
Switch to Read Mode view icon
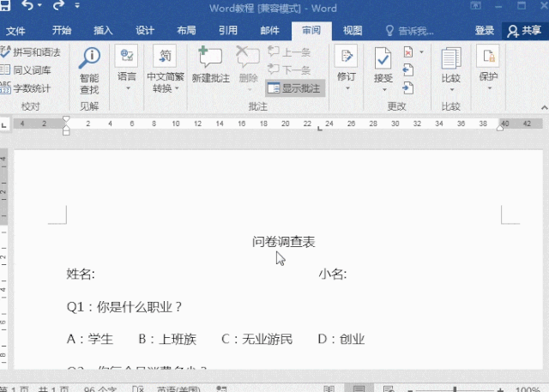pyautogui.click(x=329, y=389)
